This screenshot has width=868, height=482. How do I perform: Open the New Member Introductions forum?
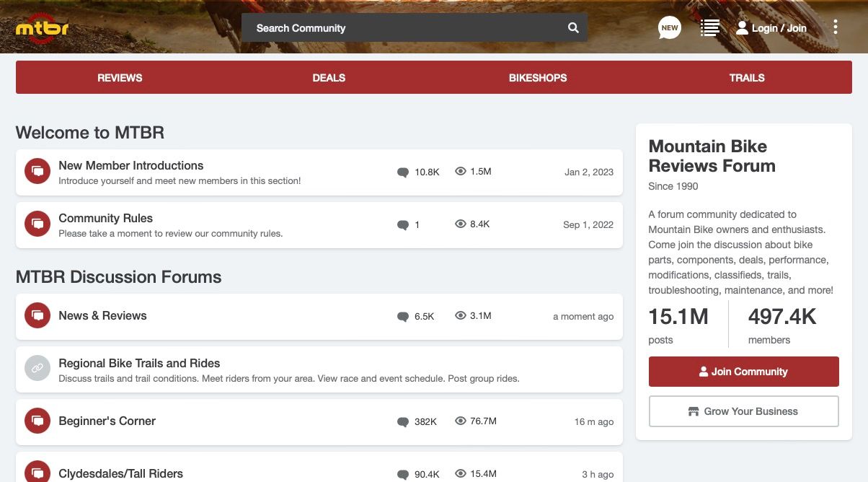[x=131, y=165]
